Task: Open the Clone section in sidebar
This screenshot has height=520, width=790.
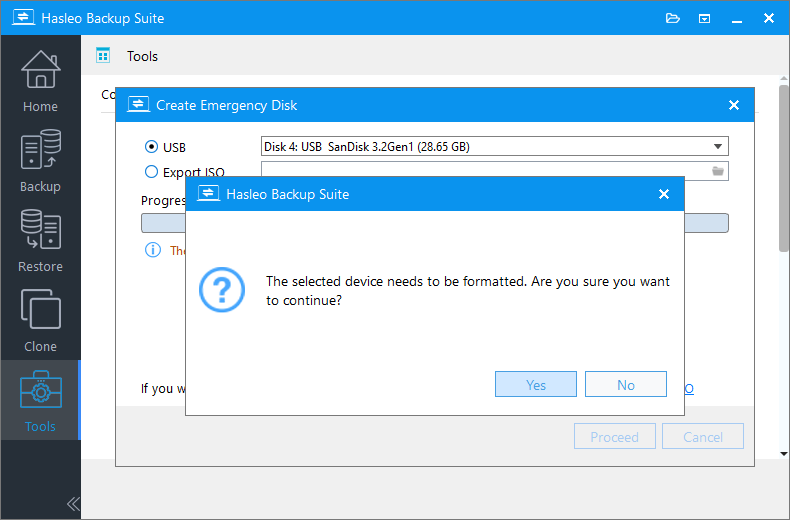Action: pyautogui.click(x=40, y=320)
